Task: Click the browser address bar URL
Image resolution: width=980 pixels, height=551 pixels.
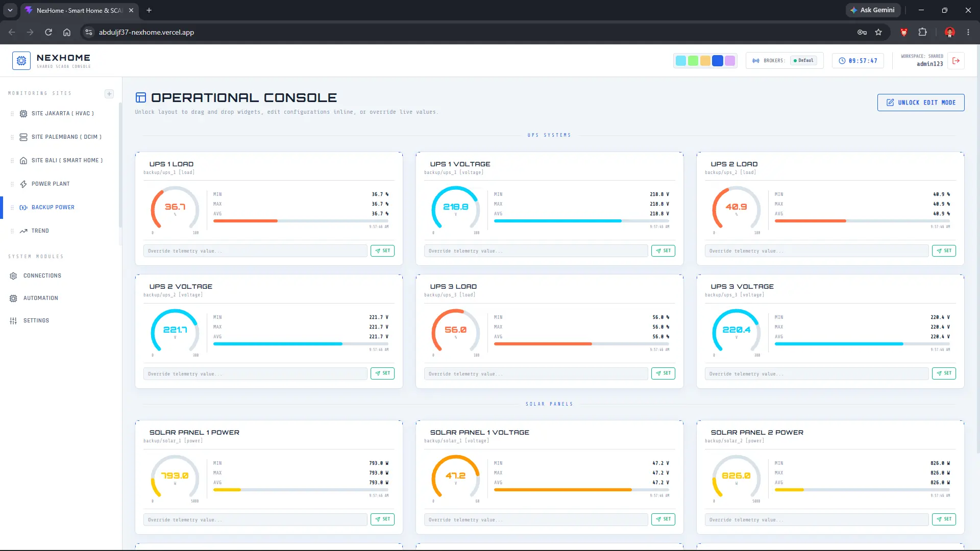Action: coord(146,32)
